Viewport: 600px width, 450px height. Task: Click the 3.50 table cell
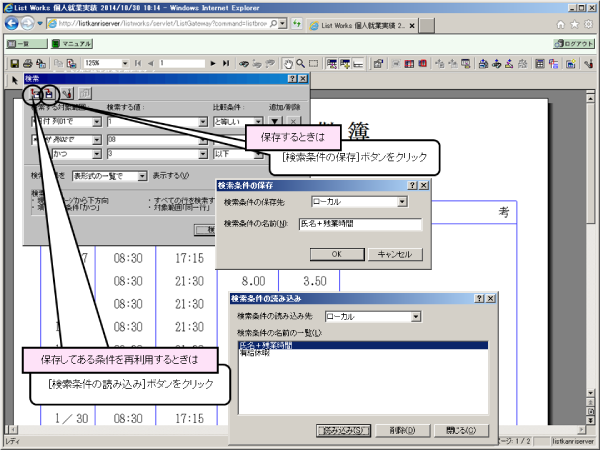(315, 281)
